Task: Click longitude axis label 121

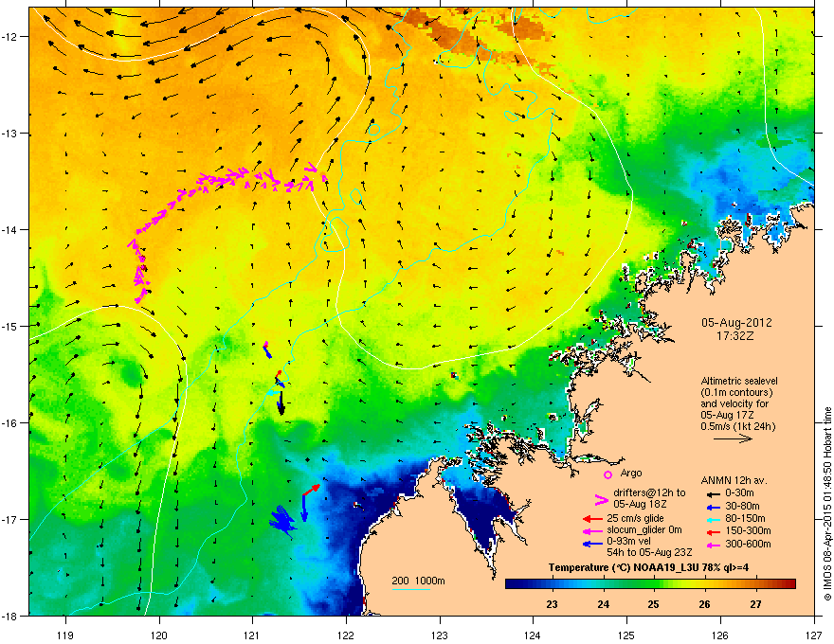Action: (252, 635)
